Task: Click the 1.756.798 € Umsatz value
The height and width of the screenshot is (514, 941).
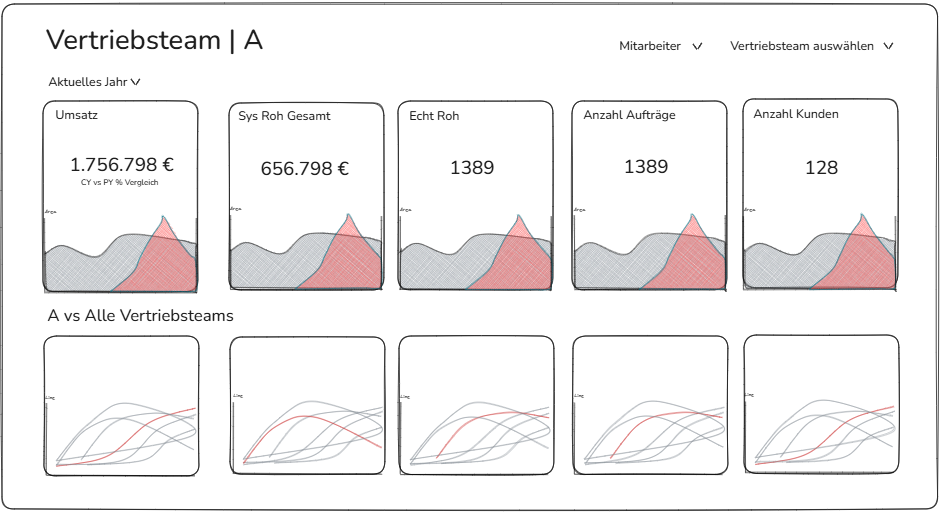Action: [x=121, y=165]
